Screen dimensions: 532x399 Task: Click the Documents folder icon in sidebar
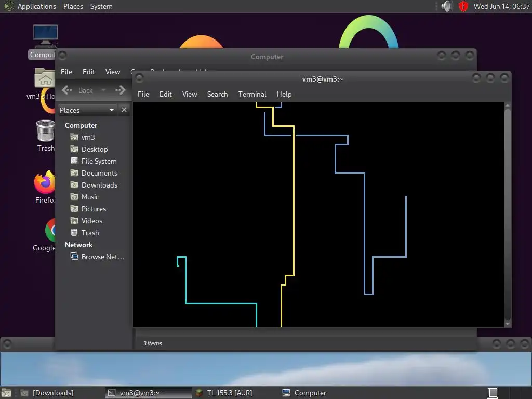point(74,172)
